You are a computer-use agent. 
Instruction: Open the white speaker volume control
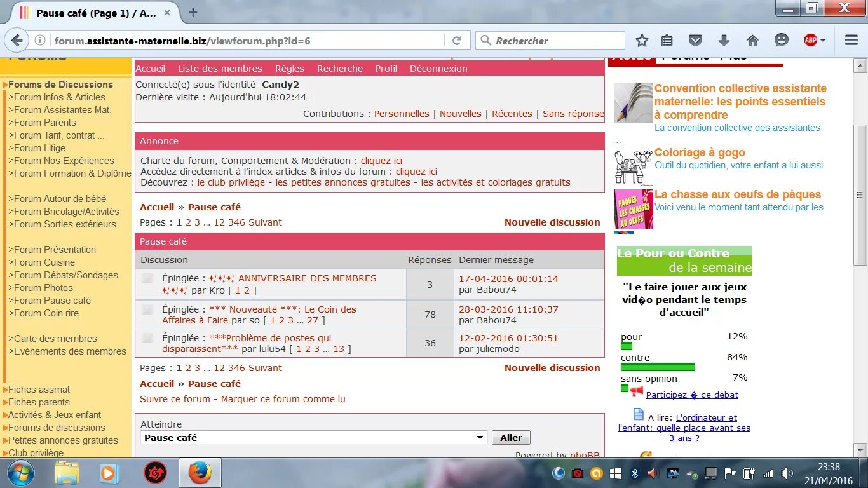(x=787, y=473)
